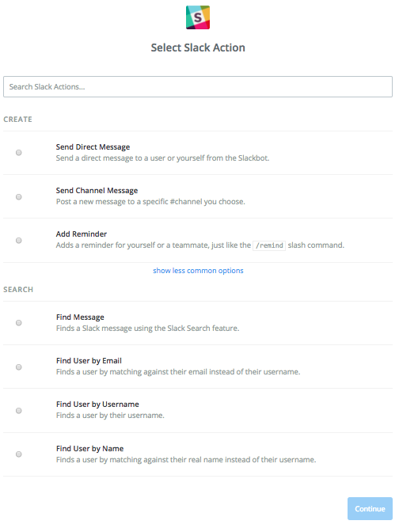
Task: Click the /remind slash command code tag
Action: (269, 245)
